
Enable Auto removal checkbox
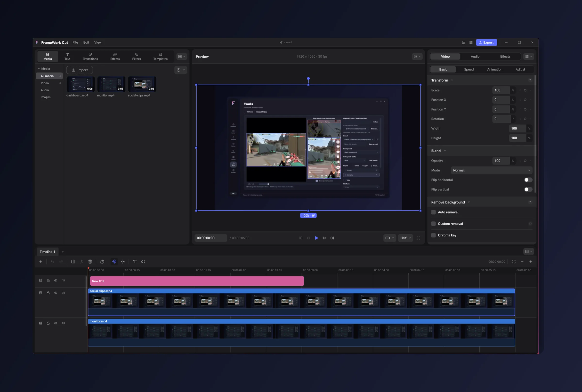click(x=434, y=212)
